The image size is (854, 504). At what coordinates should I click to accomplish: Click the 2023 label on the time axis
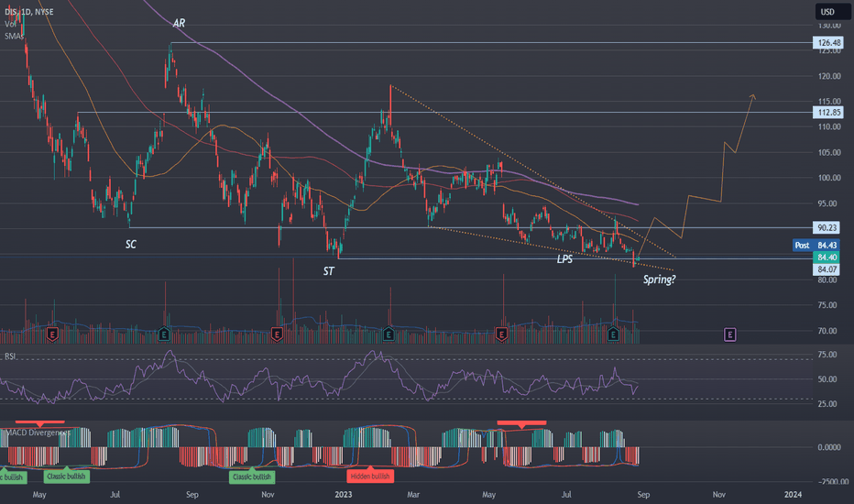(x=343, y=495)
